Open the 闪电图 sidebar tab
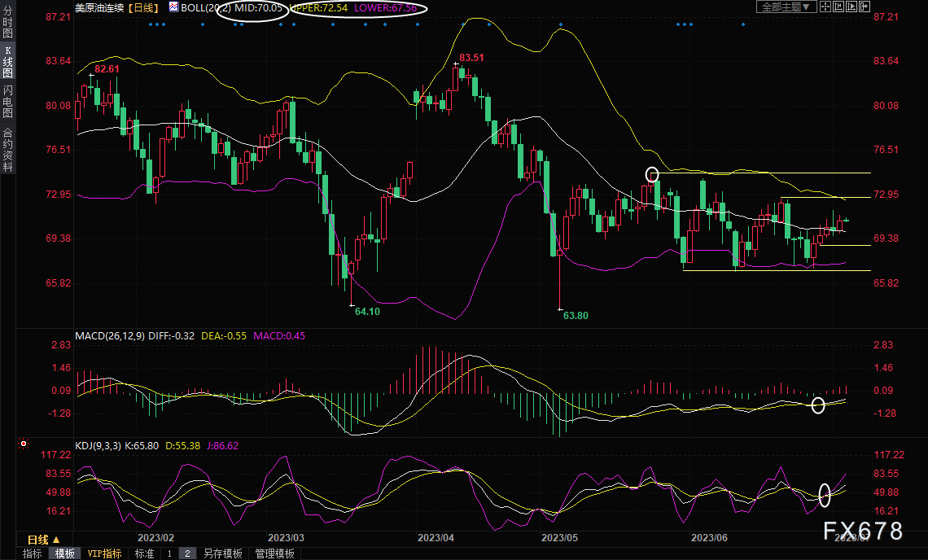Viewport: 928px width, 560px height. pos(7,101)
